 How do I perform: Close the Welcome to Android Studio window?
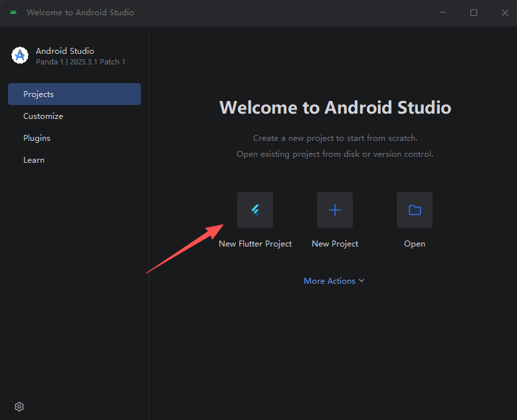[x=505, y=13]
